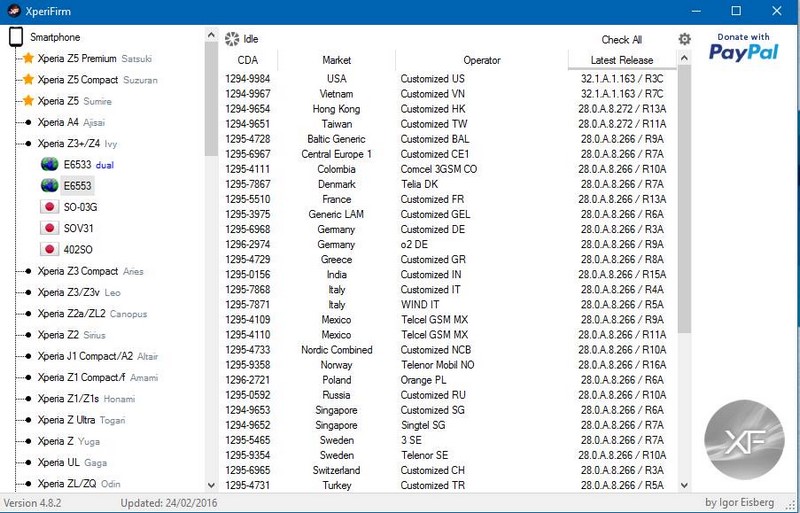Click the Idle status spinner icon
The height and width of the screenshot is (513, 800).
coord(232,39)
